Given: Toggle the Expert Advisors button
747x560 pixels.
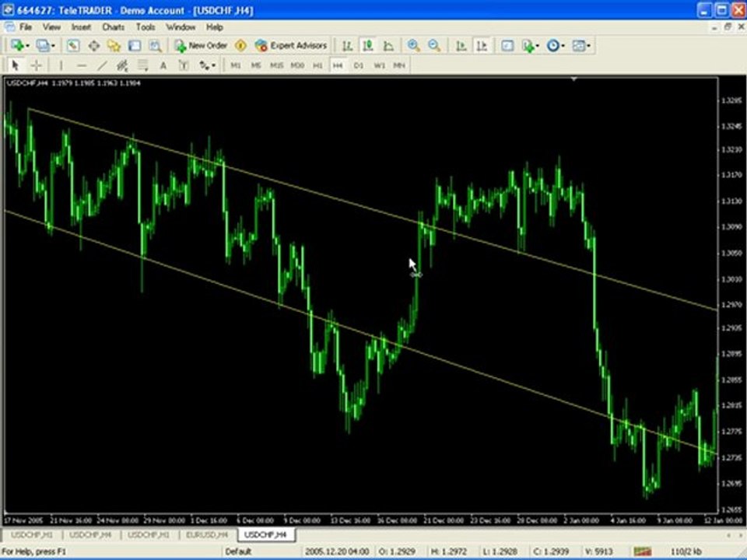Looking at the screenshot, I should click(291, 46).
